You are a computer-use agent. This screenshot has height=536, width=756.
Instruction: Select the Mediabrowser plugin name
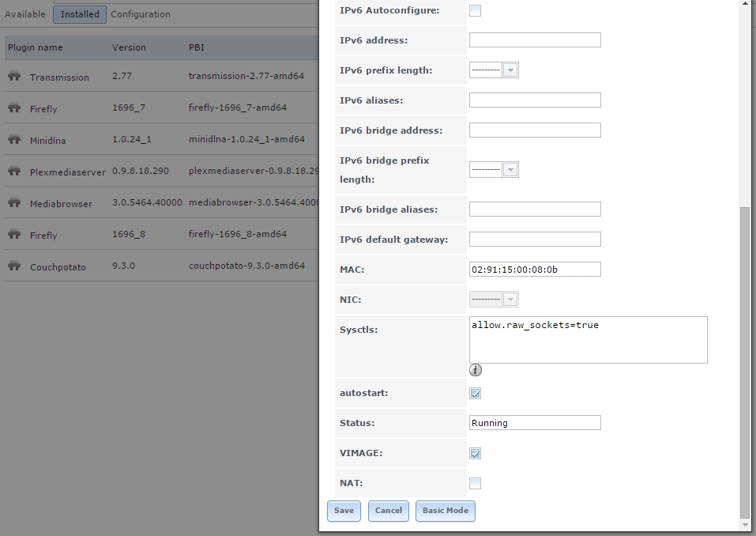click(x=61, y=204)
